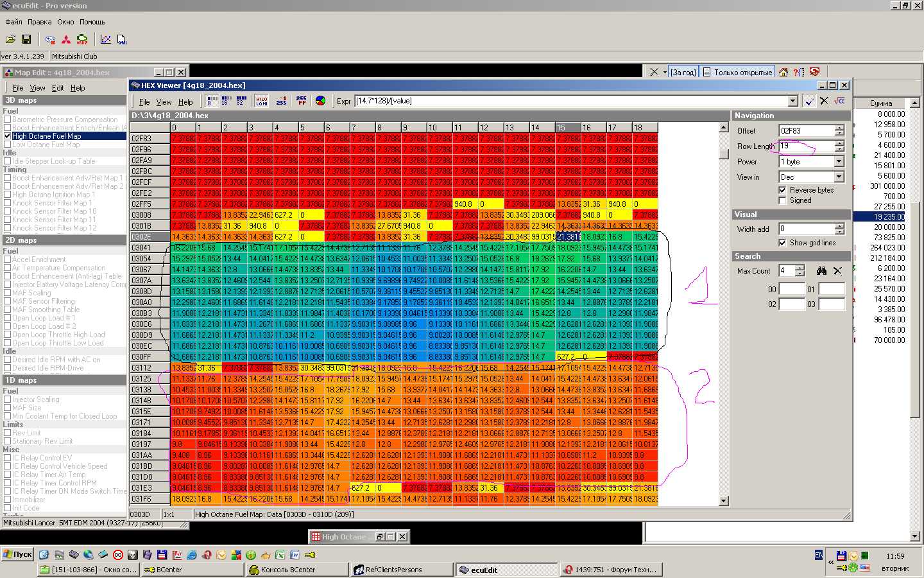Screen dimensions: 924x578
Task: Enable the Signed checkbox
Action: [x=782, y=200]
